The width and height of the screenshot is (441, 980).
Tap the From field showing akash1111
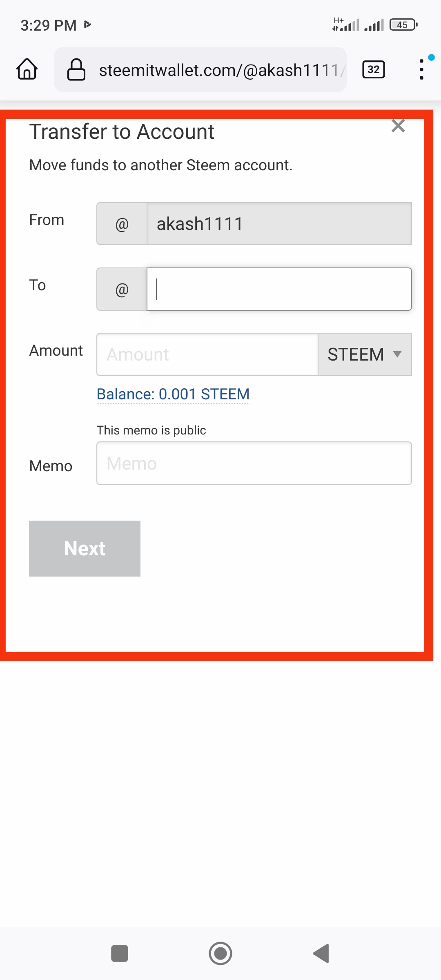[279, 224]
